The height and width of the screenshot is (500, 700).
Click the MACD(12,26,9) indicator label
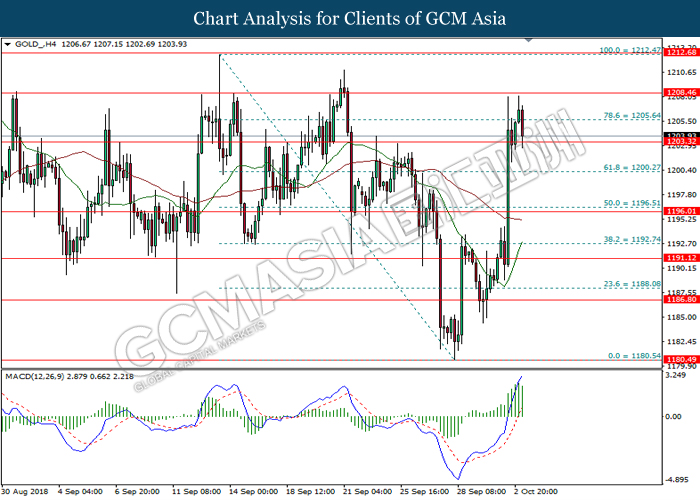pos(35,376)
